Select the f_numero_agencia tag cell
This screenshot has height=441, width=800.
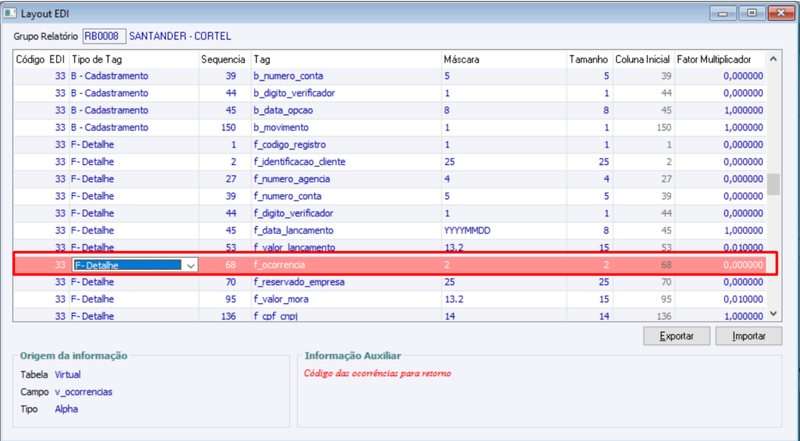[x=346, y=179]
